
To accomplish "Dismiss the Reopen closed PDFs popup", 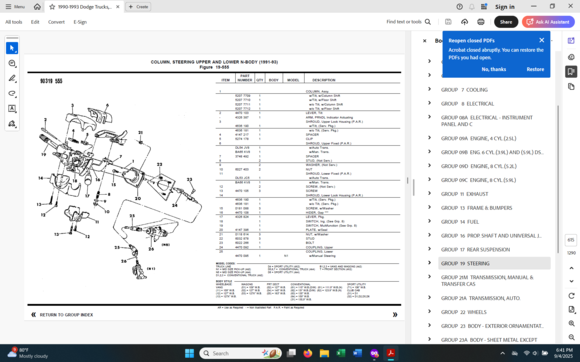I will [x=542, y=40].
